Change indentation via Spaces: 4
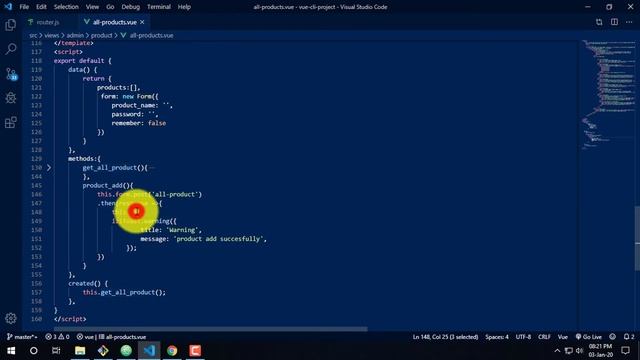640x360 pixels. [x=497, y=337]
